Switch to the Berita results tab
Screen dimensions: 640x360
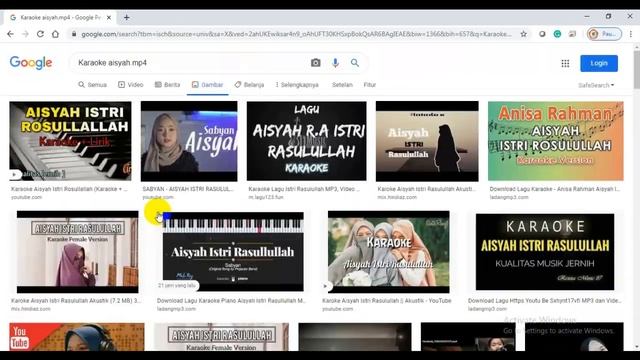click(167, 85)
